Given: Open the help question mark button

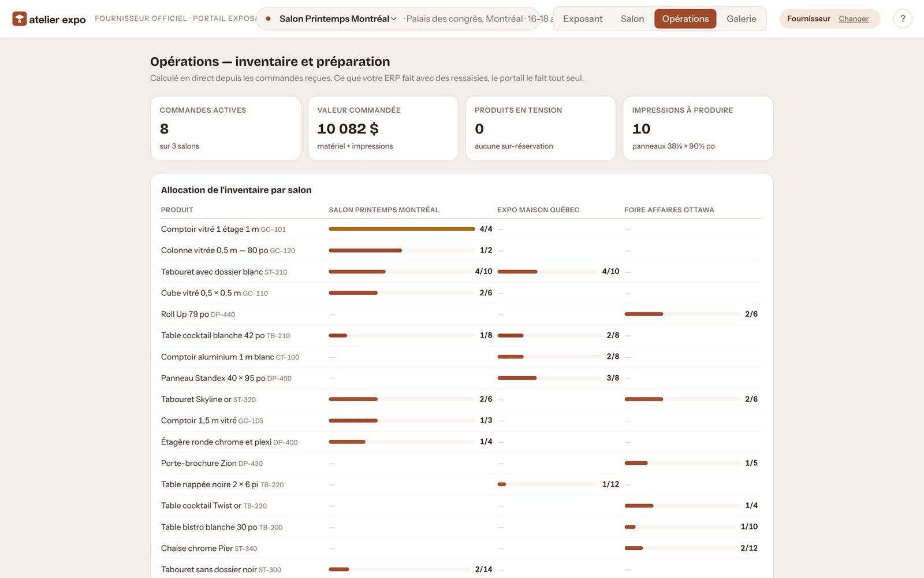Looking at the screenshot, I should pos(903,18).
